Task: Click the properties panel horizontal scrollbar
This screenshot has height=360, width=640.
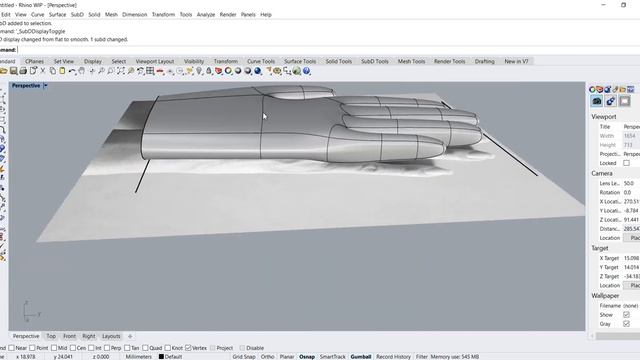Action: pyautogui.click(x=617, y=336)
